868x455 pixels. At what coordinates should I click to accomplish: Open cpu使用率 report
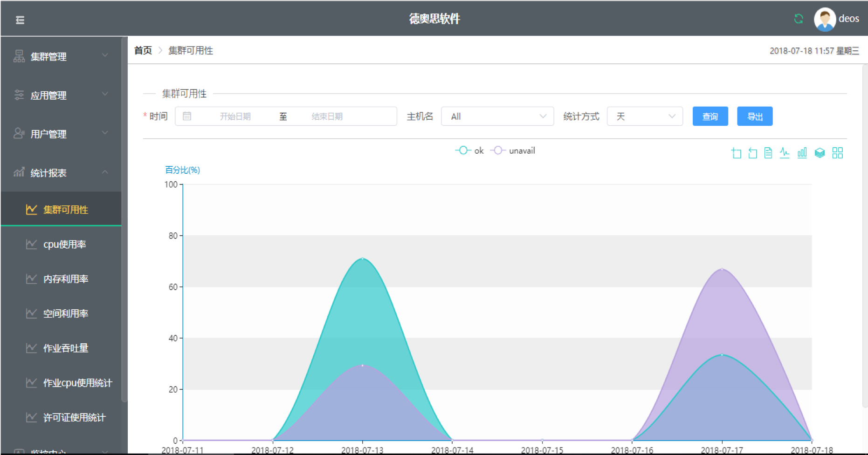(61, 244)
